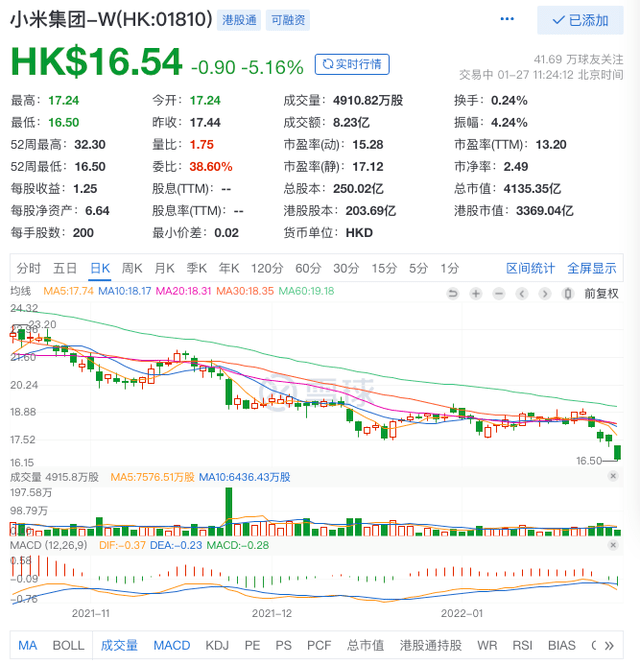Switch to the 15分 chart tab

coord(384,268)
